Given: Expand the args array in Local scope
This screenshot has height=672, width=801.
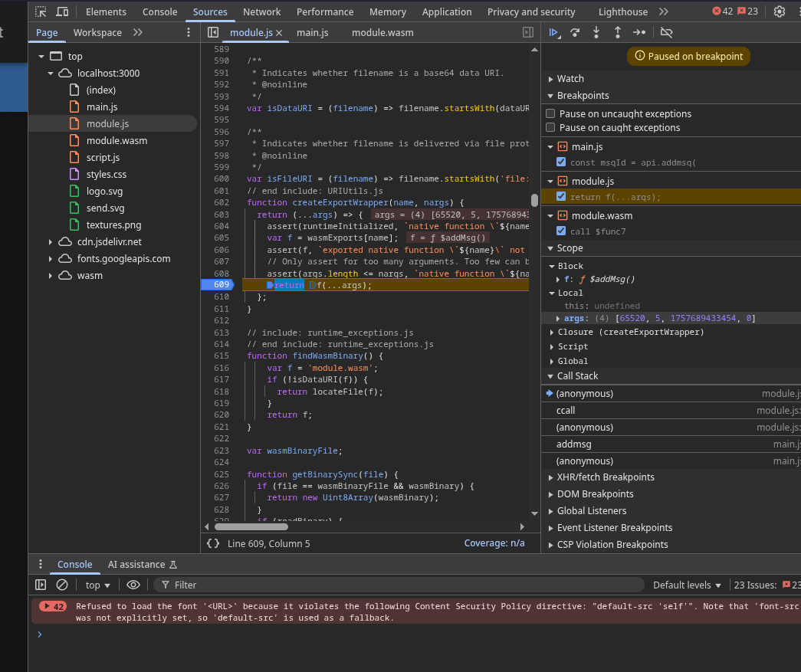Looking at the screenshot, I should 557,318.
